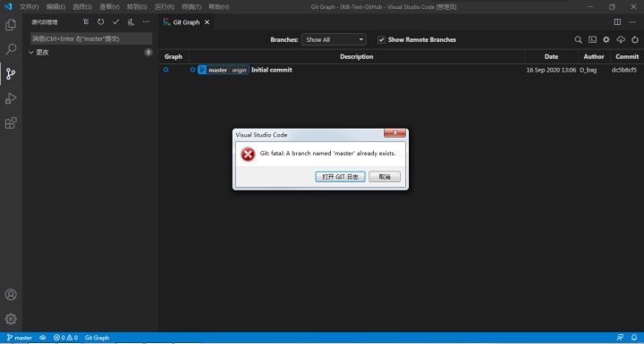Open Git Graph repository settings gear
Viewport: 644px width, 344px height.
[606, 40]
